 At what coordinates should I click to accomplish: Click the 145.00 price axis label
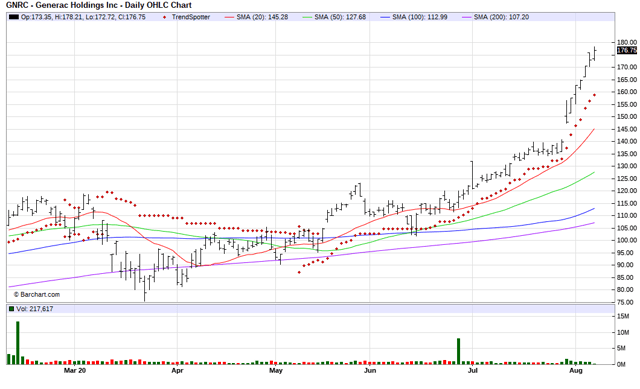point(627,129)
